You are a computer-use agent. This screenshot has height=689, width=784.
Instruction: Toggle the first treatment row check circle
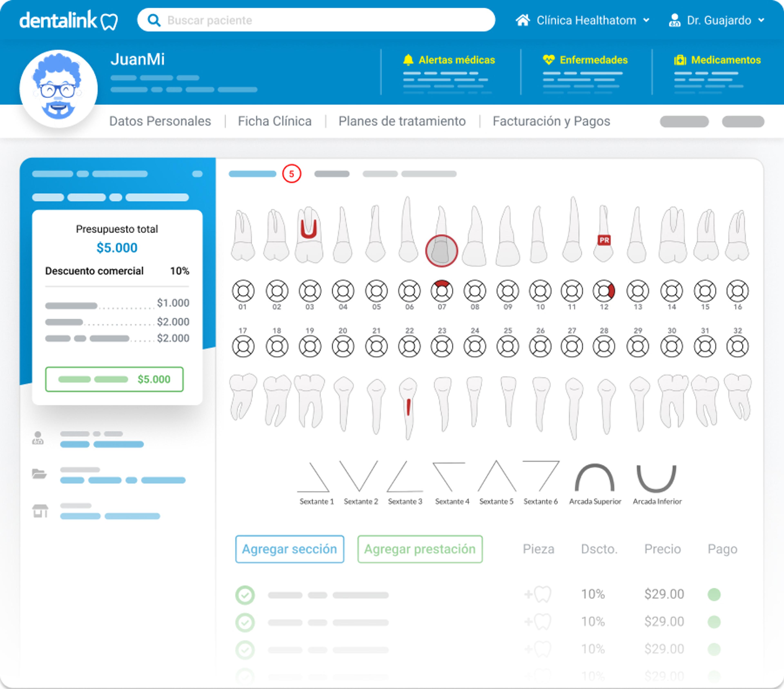coord(245,595)
